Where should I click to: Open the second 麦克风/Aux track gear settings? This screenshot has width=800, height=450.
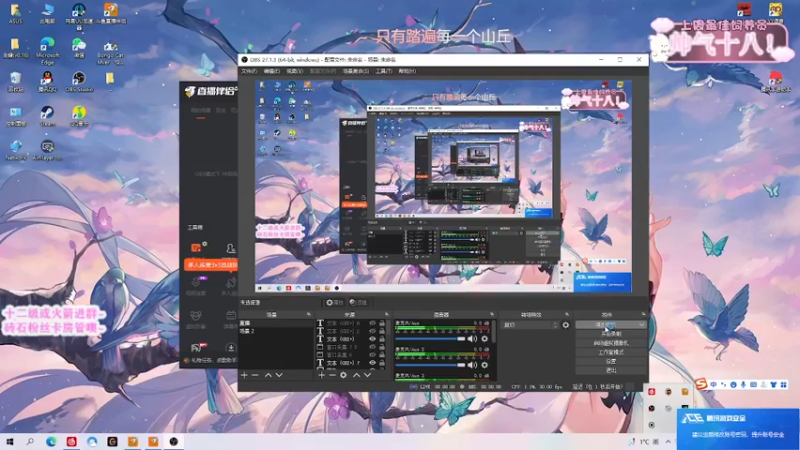click(484, 365)
